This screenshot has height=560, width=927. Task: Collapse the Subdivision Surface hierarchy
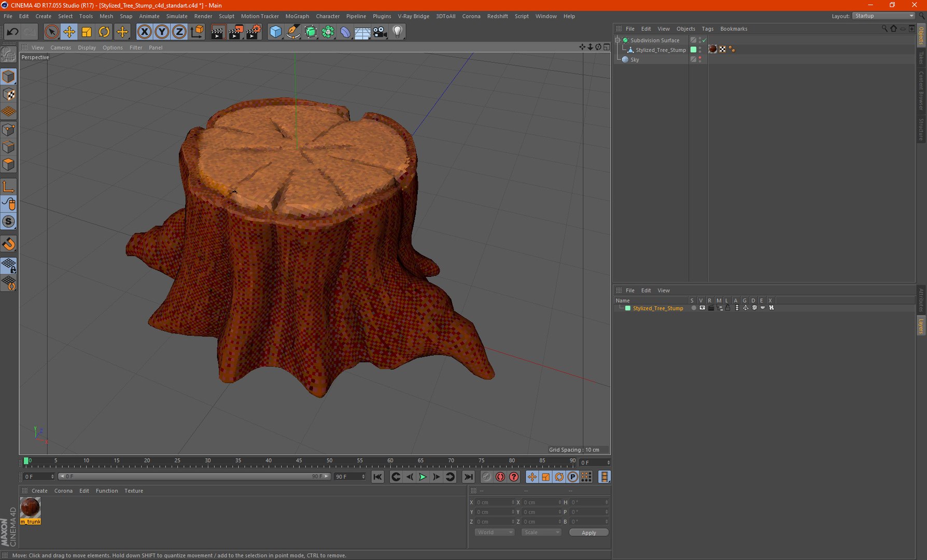(618, 40)
